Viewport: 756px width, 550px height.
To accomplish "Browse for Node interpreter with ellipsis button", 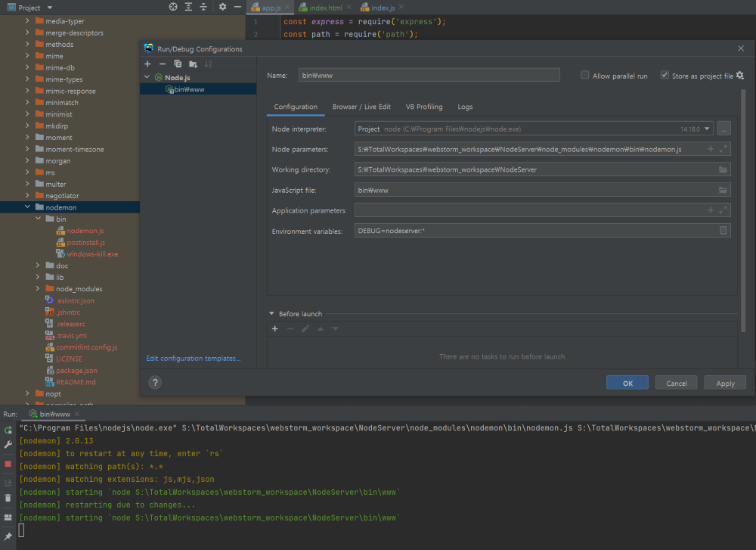I will pyautogui.click(x=723, y=129).
